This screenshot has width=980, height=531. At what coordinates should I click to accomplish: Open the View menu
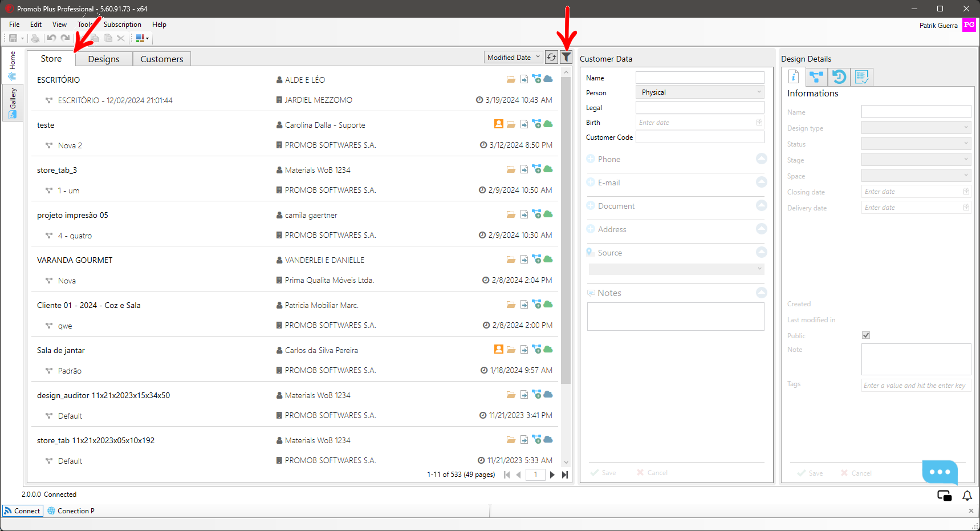59,25
